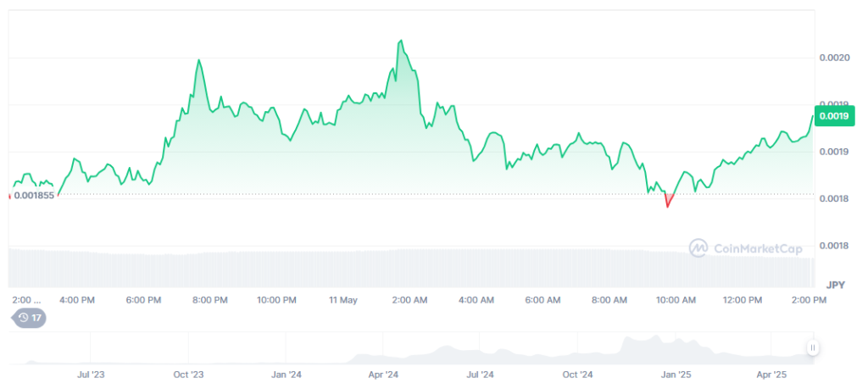
Task: Click the 0.0020 price axis label
Action: (x=833, y=58)
